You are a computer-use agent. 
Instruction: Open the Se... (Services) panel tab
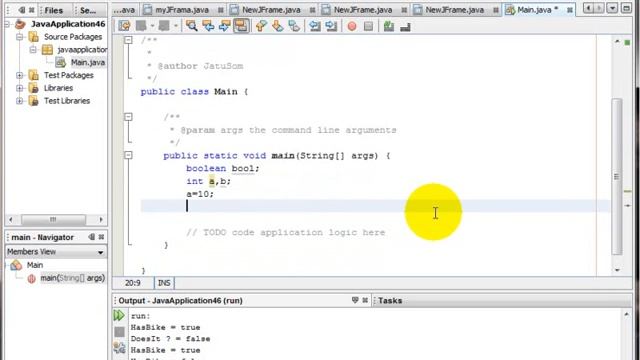[88, 10]
